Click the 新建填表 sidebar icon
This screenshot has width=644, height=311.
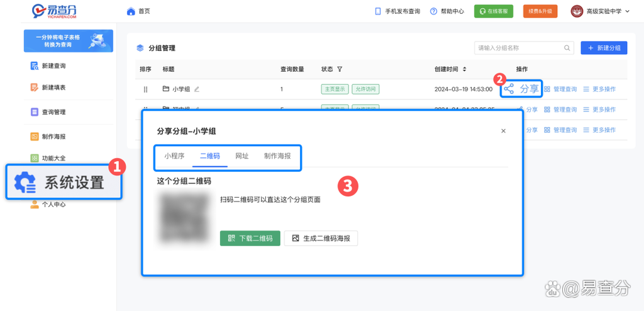35,88
